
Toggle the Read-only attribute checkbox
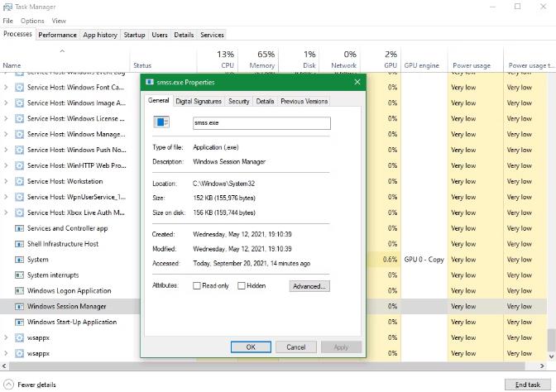click(196, 285)
